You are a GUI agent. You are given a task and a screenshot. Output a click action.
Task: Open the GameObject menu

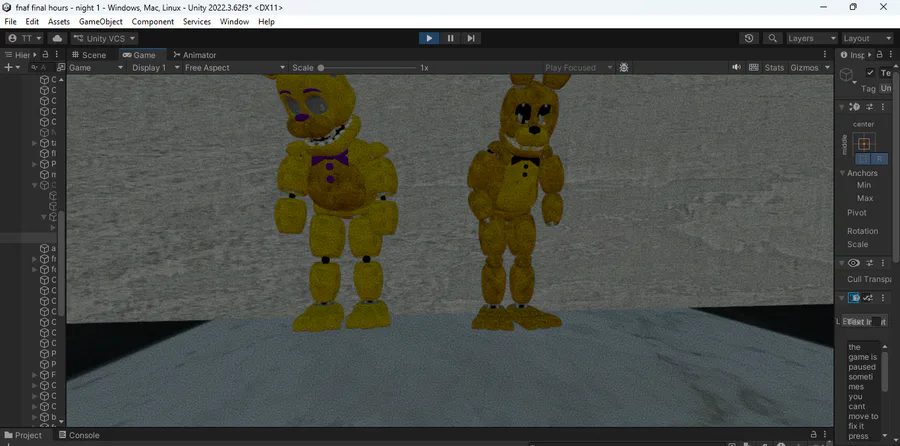point(100,22)
